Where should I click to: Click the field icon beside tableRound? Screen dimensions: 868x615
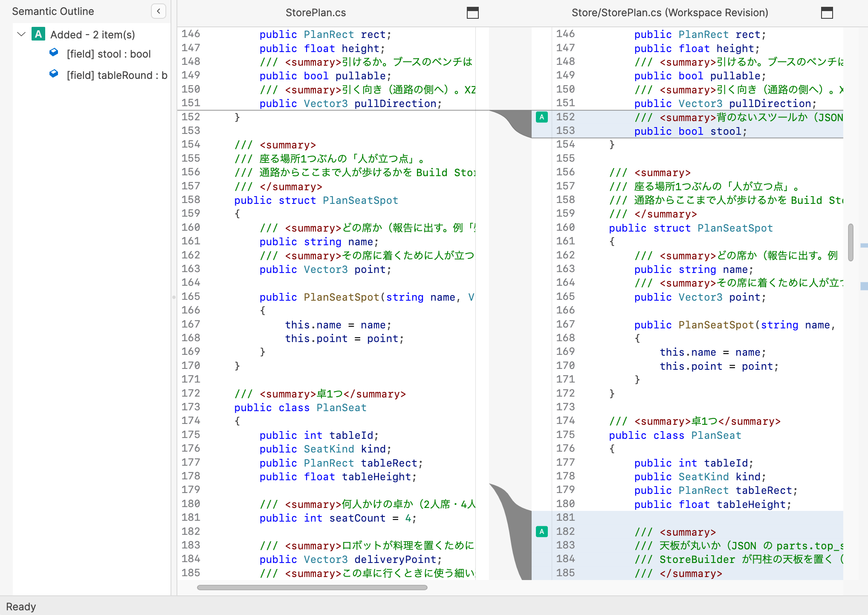[x=54, y=74]
